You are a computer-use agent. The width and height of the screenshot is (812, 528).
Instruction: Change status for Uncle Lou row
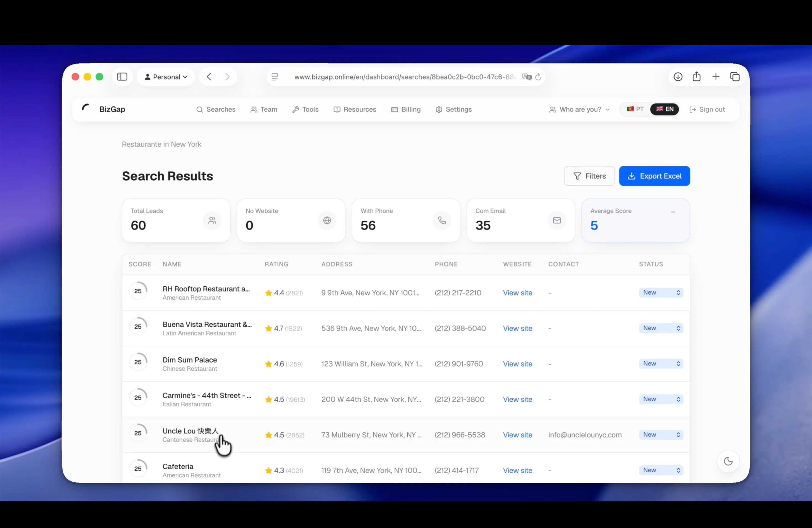tap(661, 435)
